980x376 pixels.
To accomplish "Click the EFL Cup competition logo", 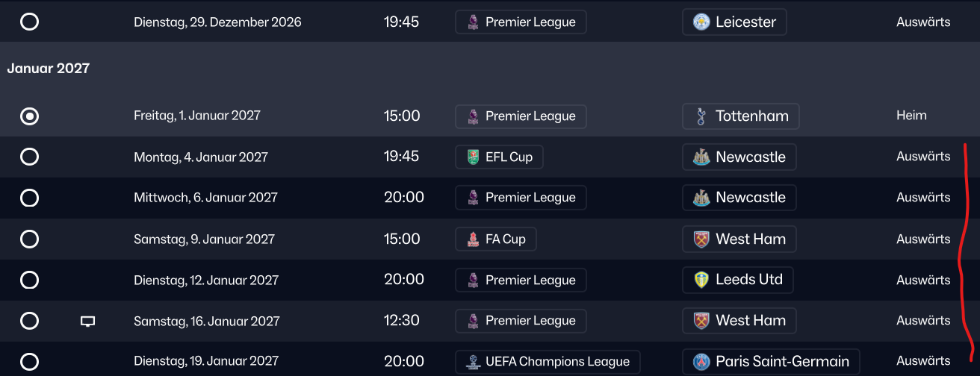I will [x=473, y=157].
